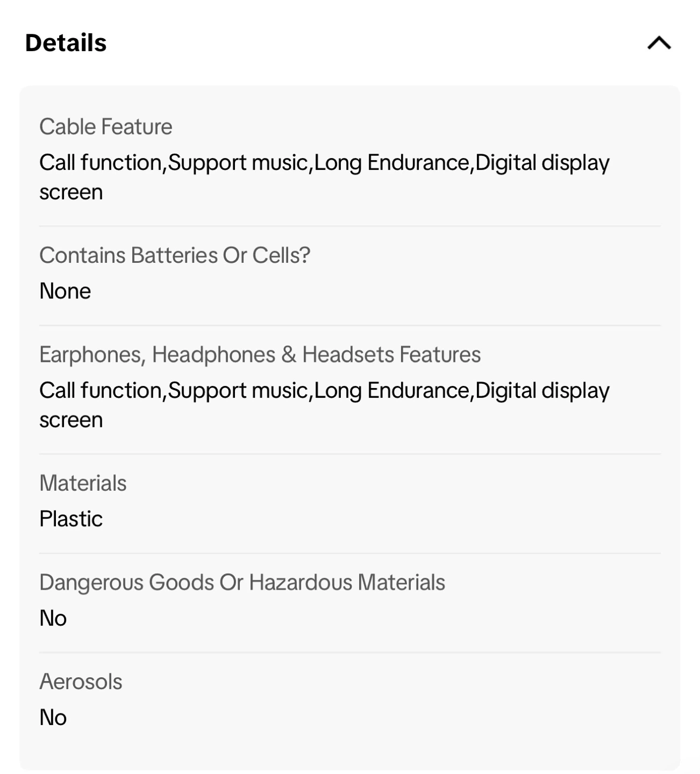Click the Cable Feature label
This screenshot has width=700, height=774.
(x=106, y=127)
